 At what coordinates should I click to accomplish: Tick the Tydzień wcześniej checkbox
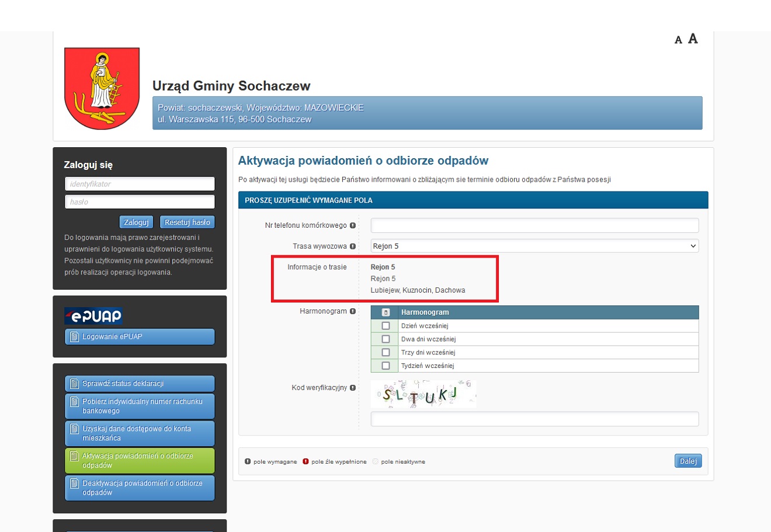click(x=385, y=366)
